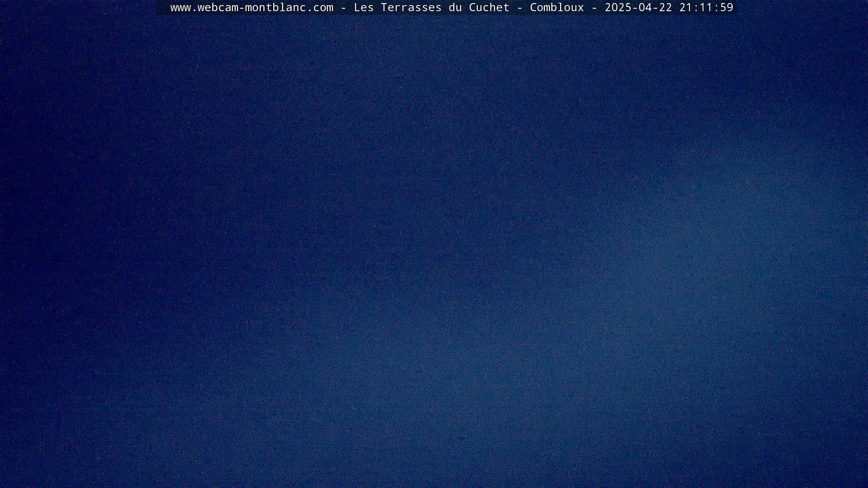Click the word 'Terrasses' in the overlay
868x488 pixels.
point(411,7)
